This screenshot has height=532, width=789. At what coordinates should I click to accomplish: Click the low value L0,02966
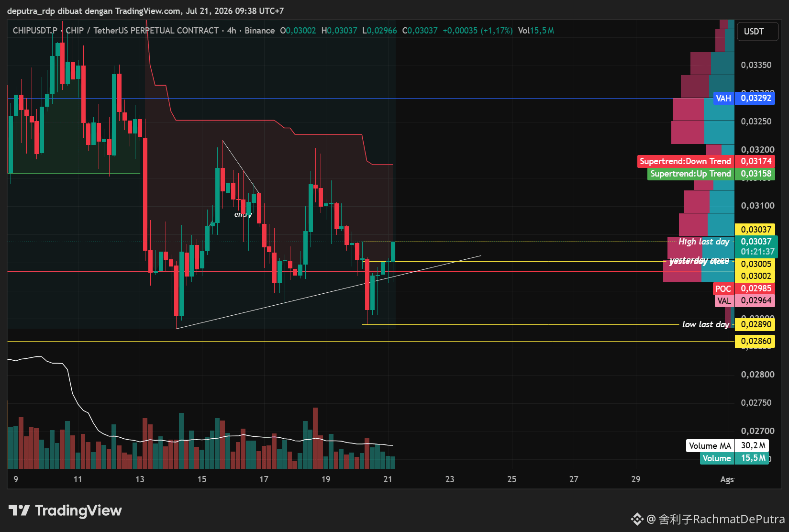point(380,31)
